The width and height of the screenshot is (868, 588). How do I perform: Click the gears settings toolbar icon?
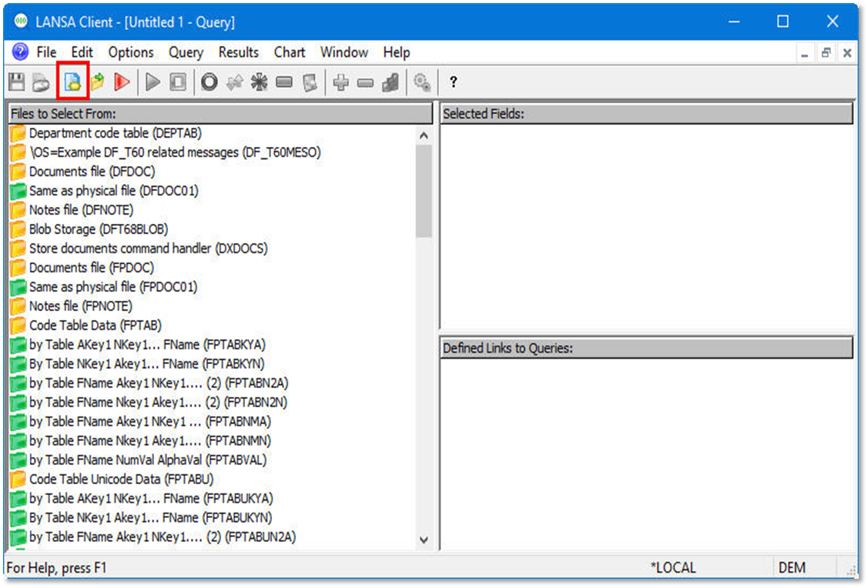(x=422, y=82)
